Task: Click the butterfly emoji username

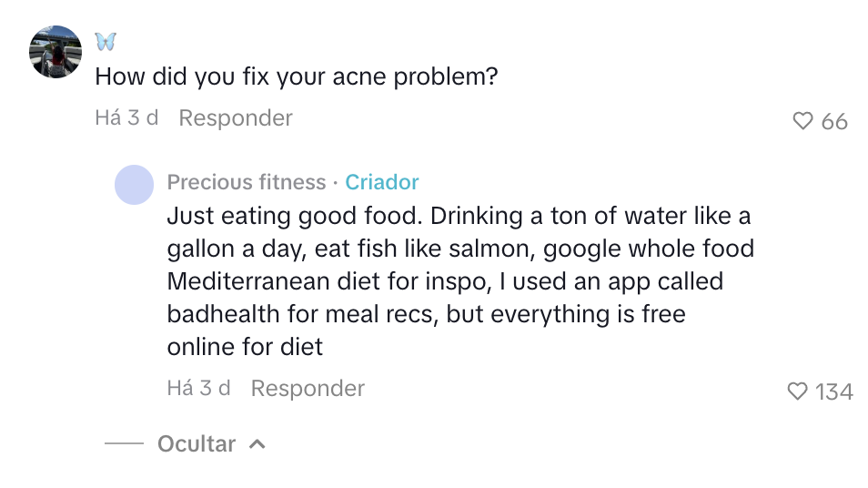Action: point(106,42)
